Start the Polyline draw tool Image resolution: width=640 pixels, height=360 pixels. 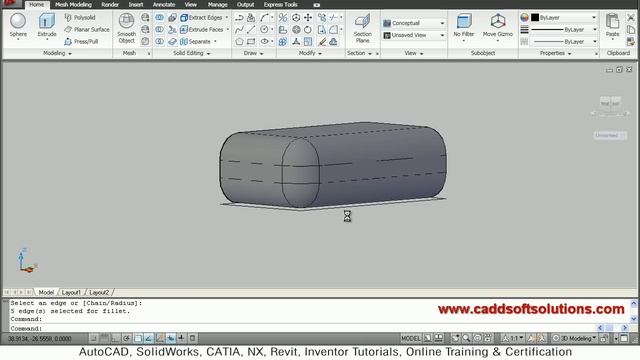[x=239, y=18]
